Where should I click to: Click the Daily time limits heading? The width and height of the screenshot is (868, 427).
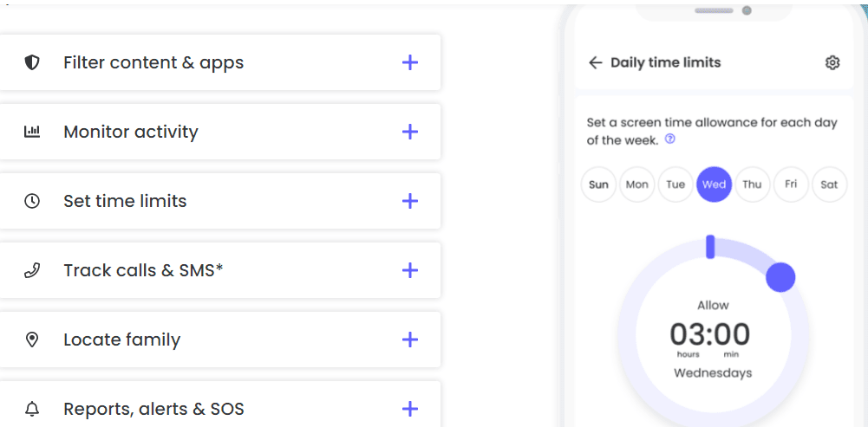[665, 62]
